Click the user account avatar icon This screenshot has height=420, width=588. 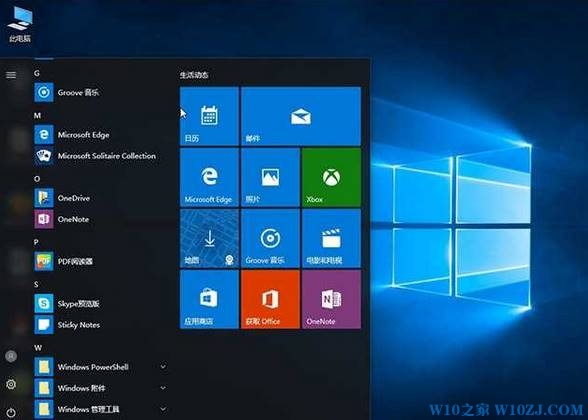pos(11,356)
